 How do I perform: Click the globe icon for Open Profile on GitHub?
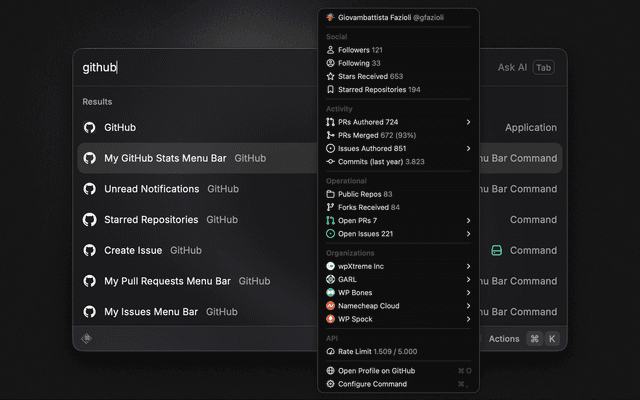[x=330, y=371]
